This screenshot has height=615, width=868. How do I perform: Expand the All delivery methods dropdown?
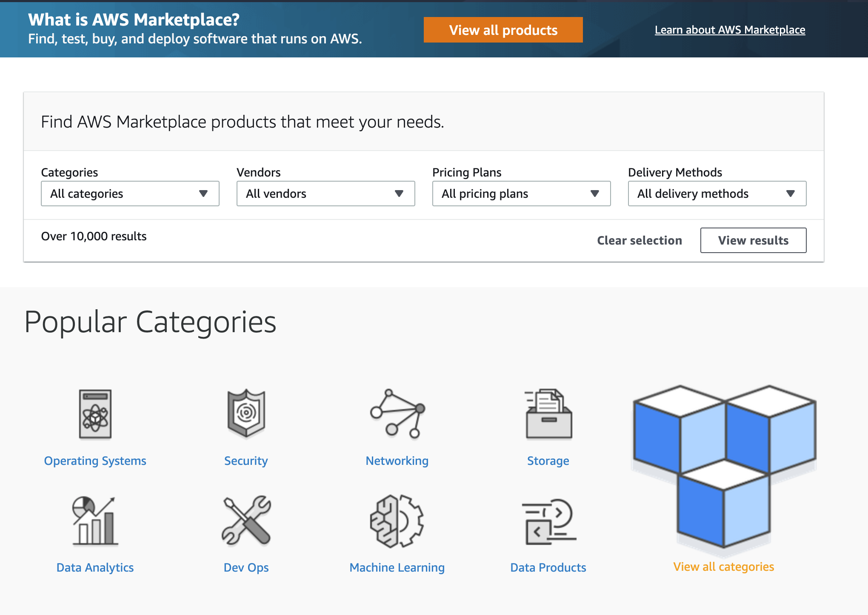[x=717, y=194]
